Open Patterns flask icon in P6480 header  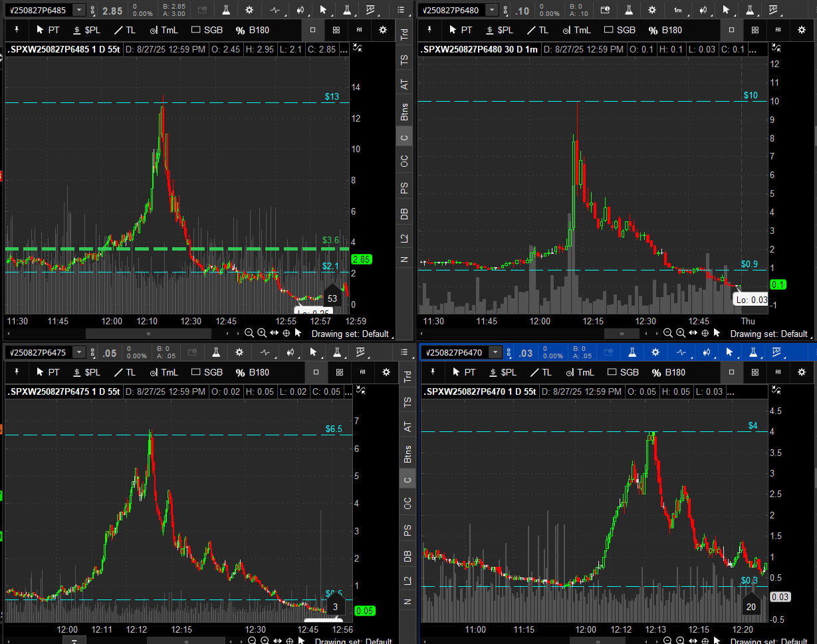pos(749,10)
